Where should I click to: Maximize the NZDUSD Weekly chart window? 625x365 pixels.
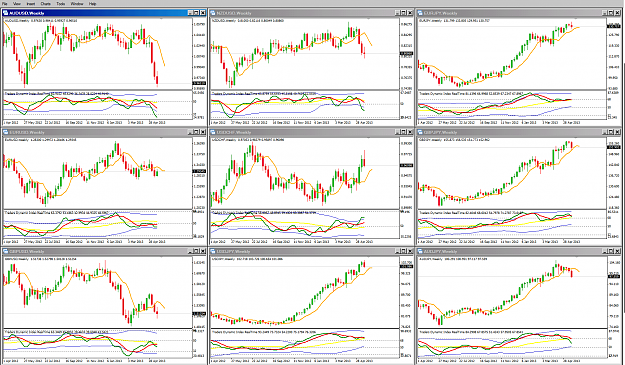[404, 13]
